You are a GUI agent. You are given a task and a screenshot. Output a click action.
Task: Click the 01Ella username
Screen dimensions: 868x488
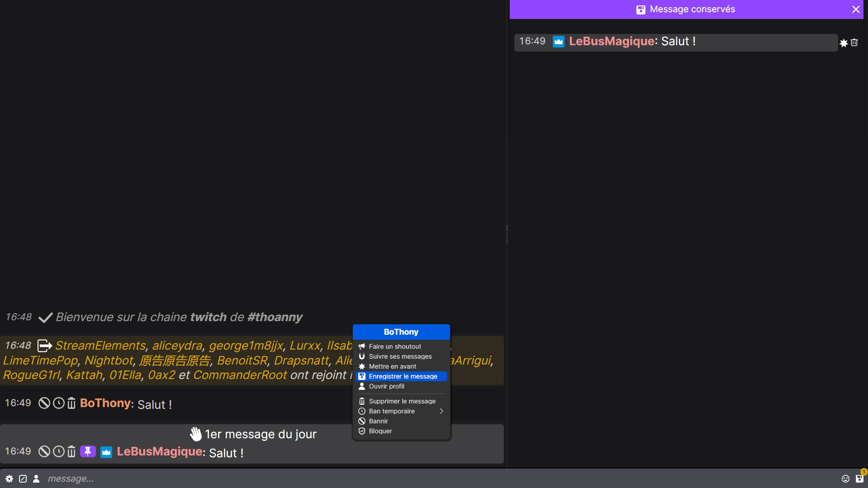(125, 375)
